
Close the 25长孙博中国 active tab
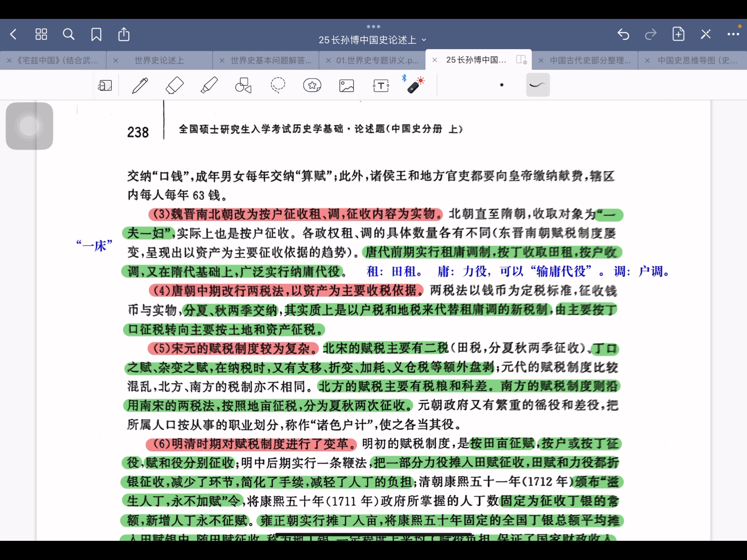coord(435,60)
